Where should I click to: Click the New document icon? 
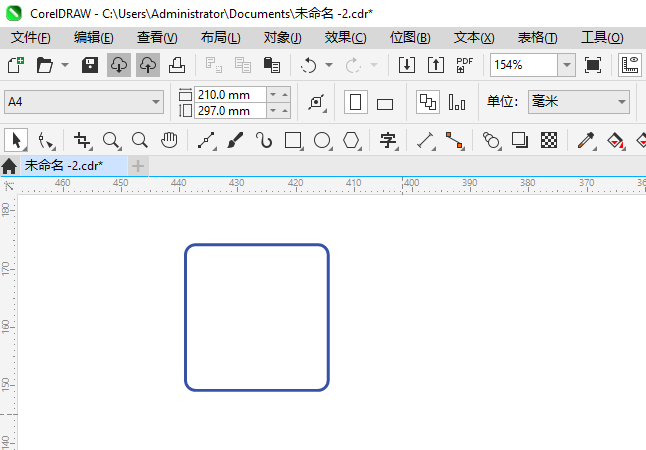[16, 65]
